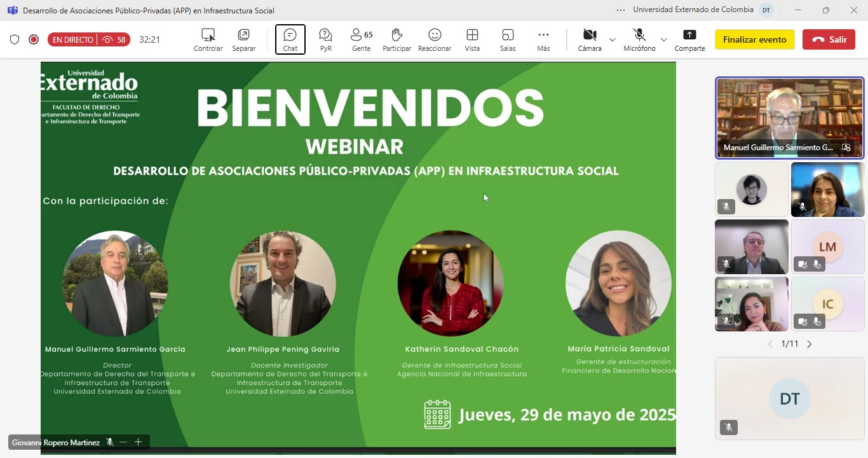This screenshot has height=458, width=868.
Task: Show the Gente participants list
Action: 361,39
